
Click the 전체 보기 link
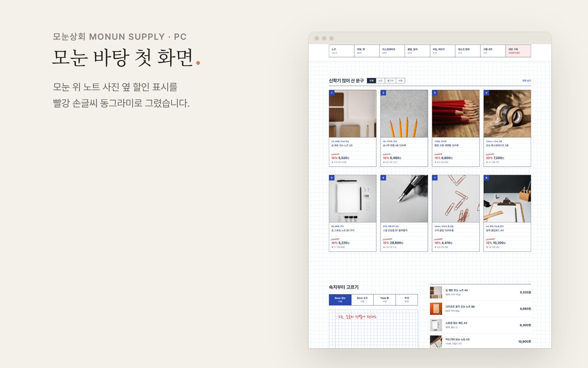(526, 81)
